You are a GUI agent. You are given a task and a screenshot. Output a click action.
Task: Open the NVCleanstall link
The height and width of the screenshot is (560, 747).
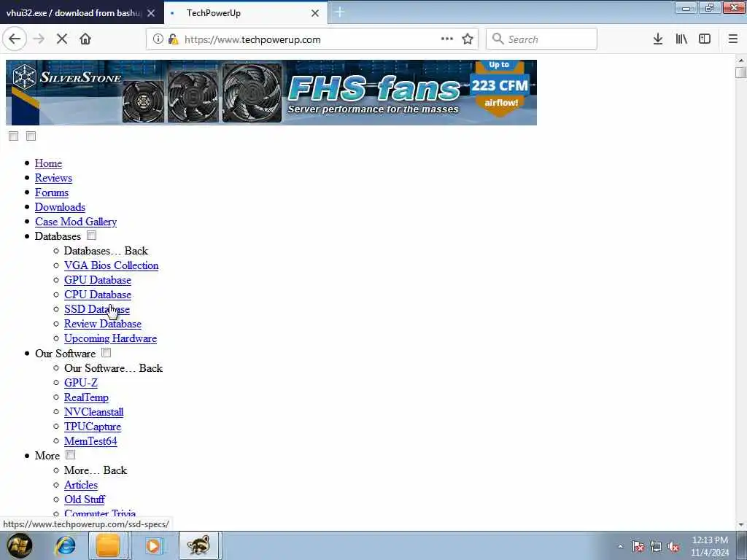[94, 412]
